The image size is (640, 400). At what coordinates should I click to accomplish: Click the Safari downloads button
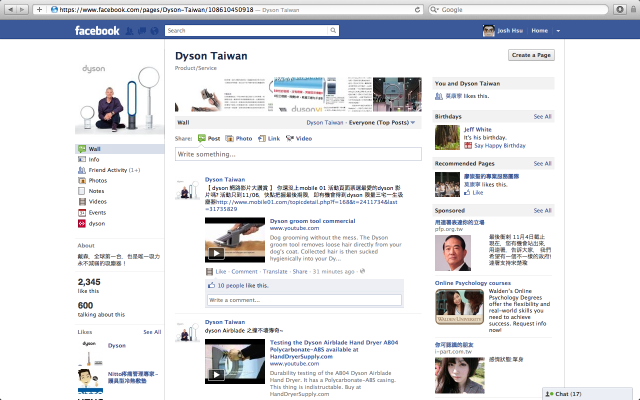click(x=620, y=9)
